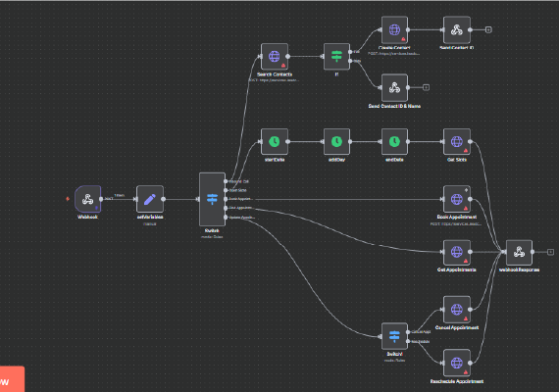Open the Book Appointment HTTP node
This screenshot has height=392, width=559.
(x=457, y=199)
